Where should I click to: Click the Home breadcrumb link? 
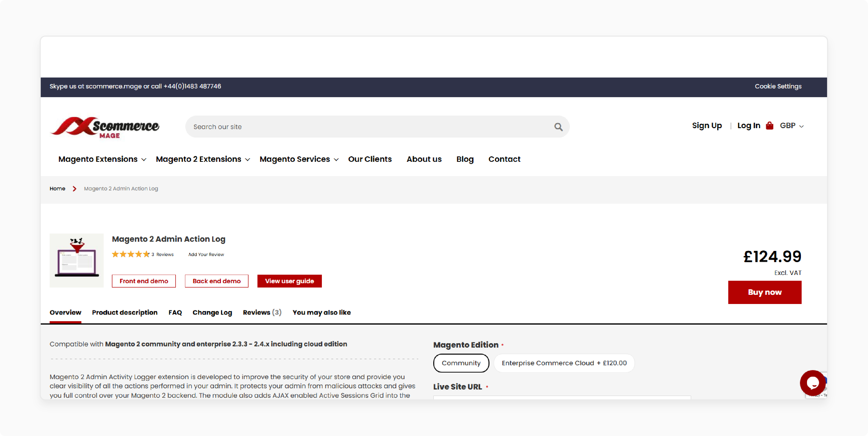pos(57,189)
